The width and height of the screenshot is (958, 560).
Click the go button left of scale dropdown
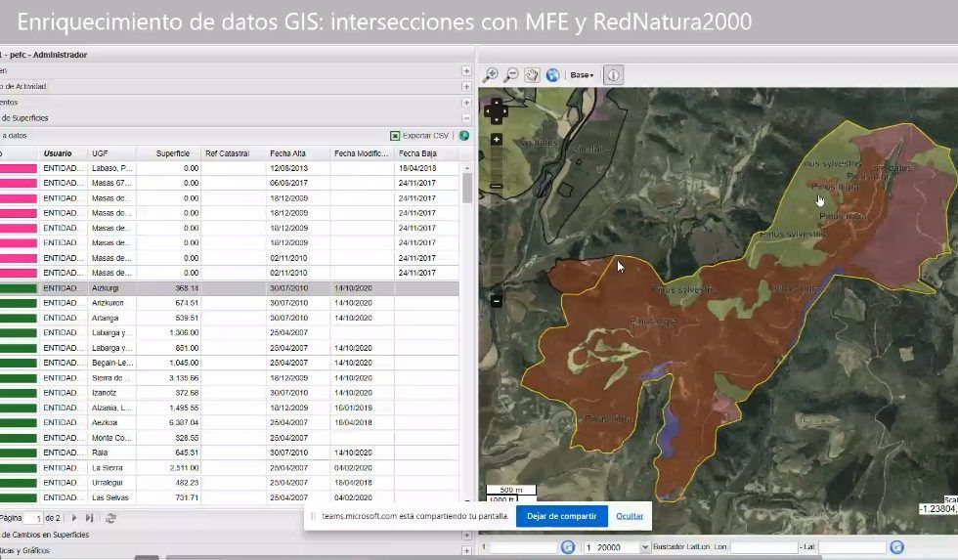click(568, 547)
